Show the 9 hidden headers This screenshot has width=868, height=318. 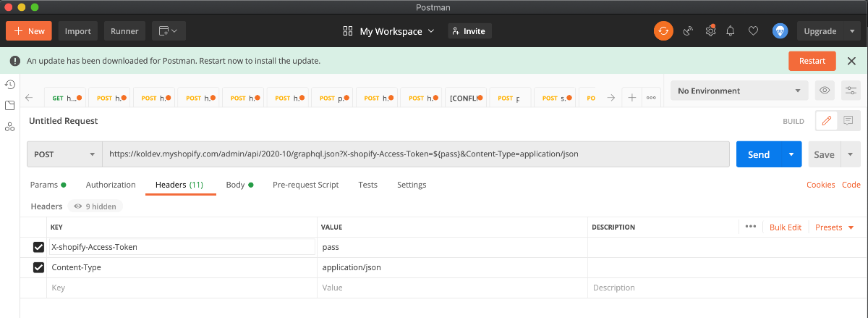(x=95, y=206)
